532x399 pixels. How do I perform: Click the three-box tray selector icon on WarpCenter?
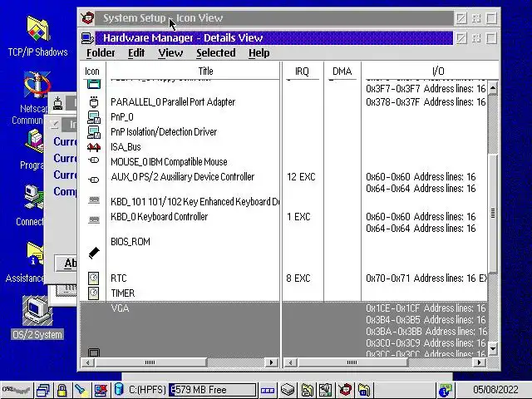(268, 390)
